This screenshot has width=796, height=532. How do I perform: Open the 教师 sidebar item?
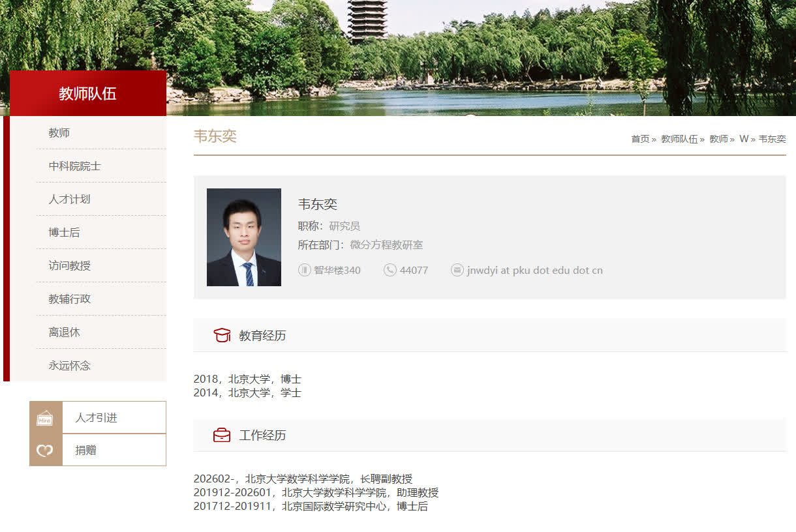(59, 133)
